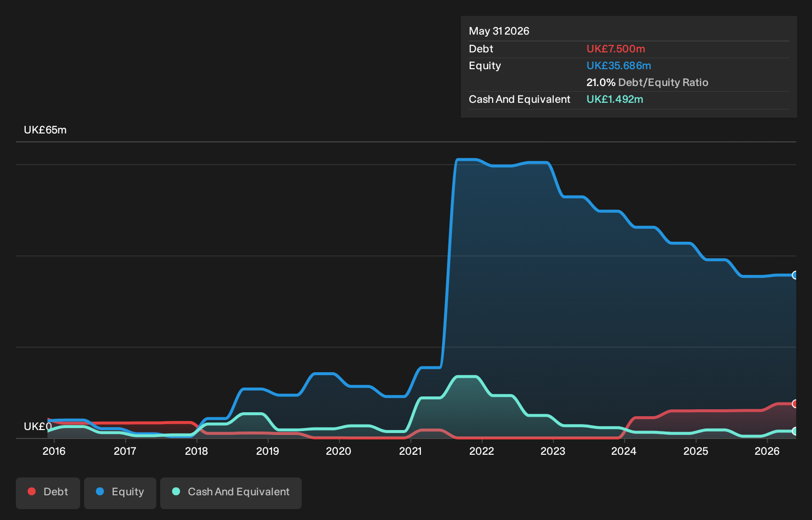This screenshot has width=812, height=520.
Task: Toggle the Debt series legend button
Action: pyautogui.click(x=48, y=493)
